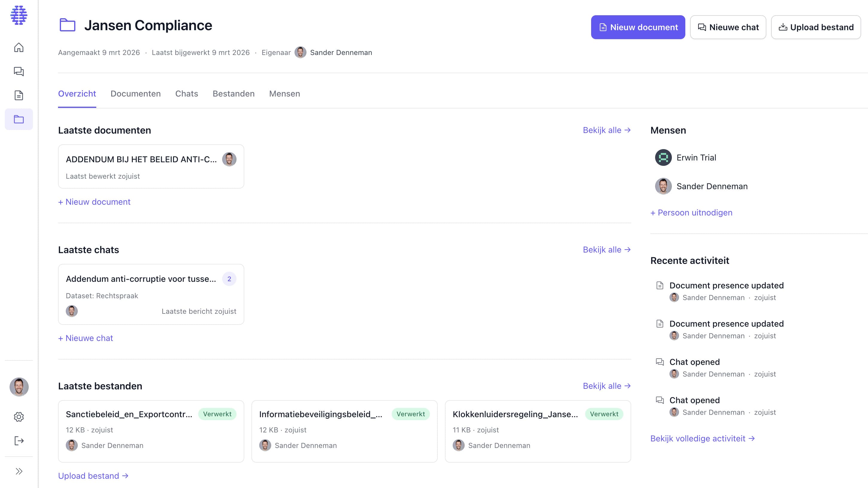
Task: Select the folder icon in sidebar
Action: [19, 119]
